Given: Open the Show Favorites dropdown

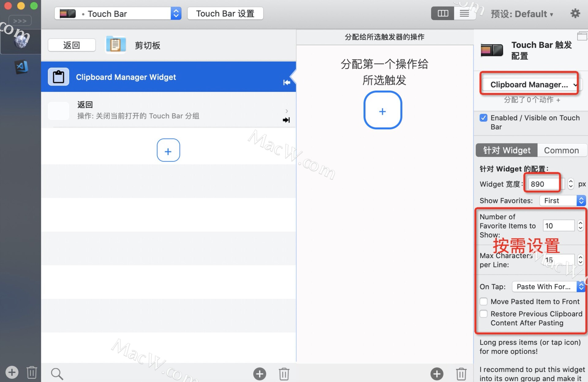Looking at the screenshot, I should coord(562,201).
